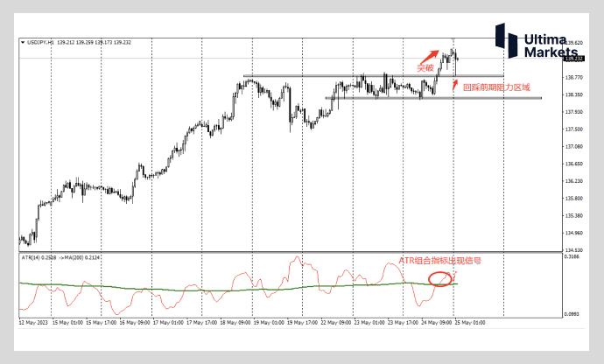
Task: Select the 134.960 price axis label
Action: point(574,233)
